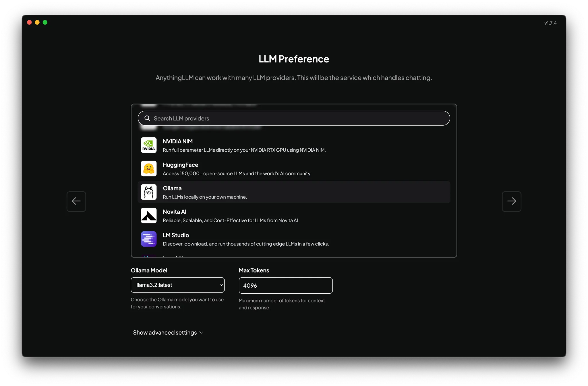Select the HuggingFace provider entry

(x=236, y=169)
